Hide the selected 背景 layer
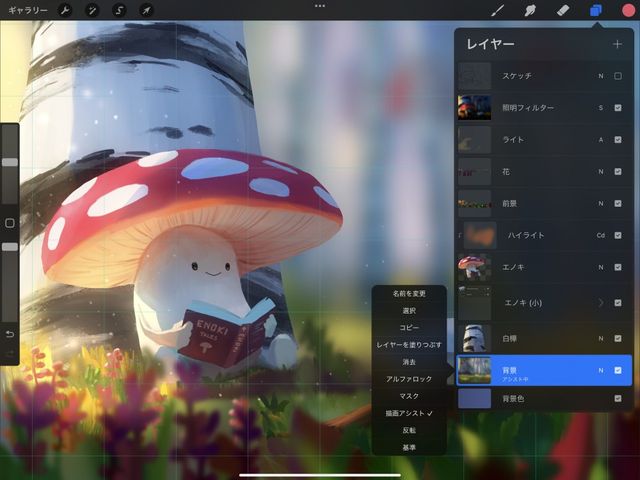This screenshot has height=480, width=640. click(618, 370)
